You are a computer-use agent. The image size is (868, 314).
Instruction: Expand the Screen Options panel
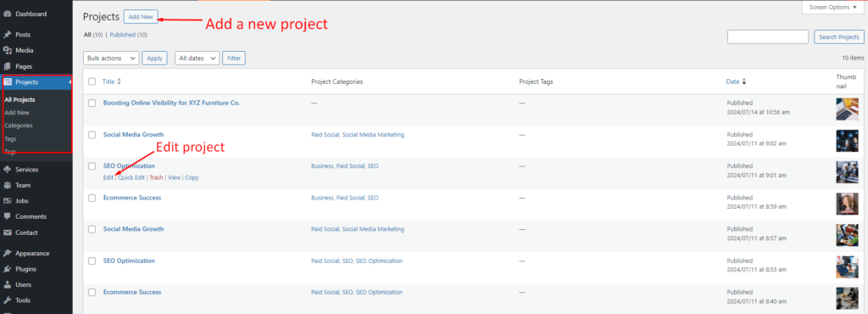click(x=832, y=7)
